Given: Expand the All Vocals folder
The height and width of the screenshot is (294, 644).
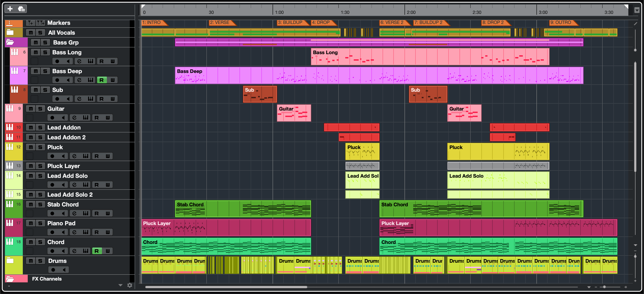Looking at the screenshot, I should [x=10, y=32].
